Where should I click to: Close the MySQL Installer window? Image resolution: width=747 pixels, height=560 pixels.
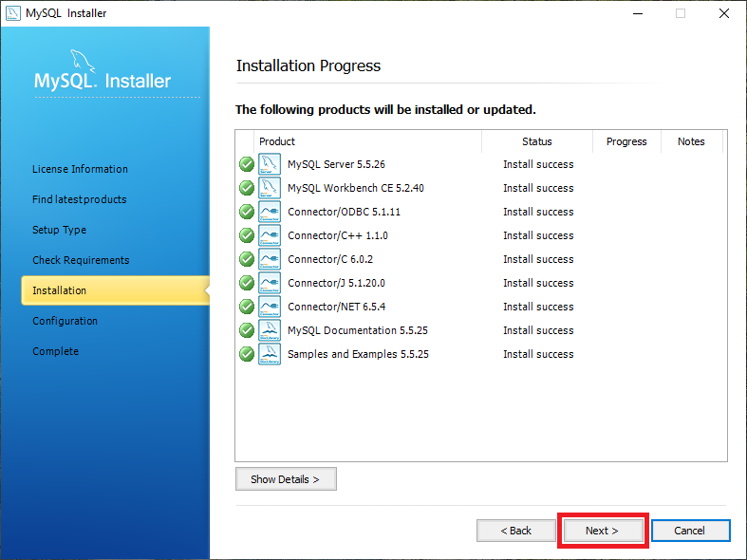[x=724, y=13]
